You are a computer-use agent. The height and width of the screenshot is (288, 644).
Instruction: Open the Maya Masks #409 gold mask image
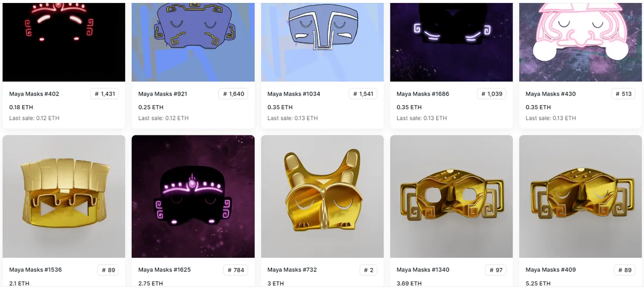581,196
